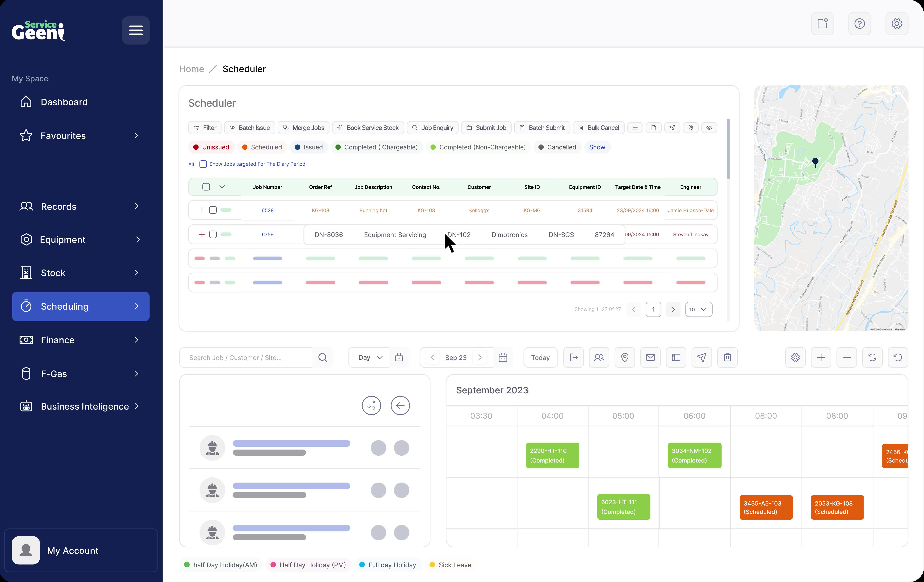This screenshot has height=582, width=924.
Task: Click the lock icon beside Day dropdown
Action: (399, 357)
